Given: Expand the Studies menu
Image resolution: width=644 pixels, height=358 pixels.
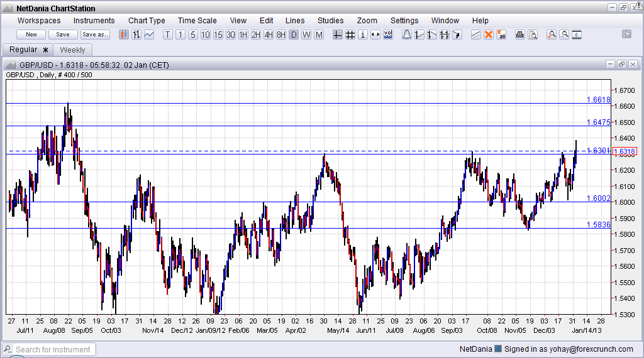Looking at the screenshot, I should coord(330,21).
